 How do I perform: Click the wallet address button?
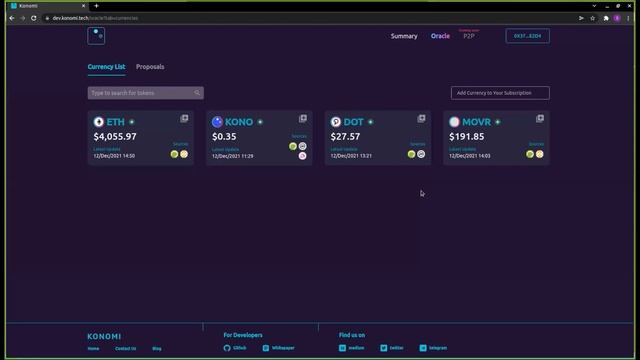tap(527, 36)
